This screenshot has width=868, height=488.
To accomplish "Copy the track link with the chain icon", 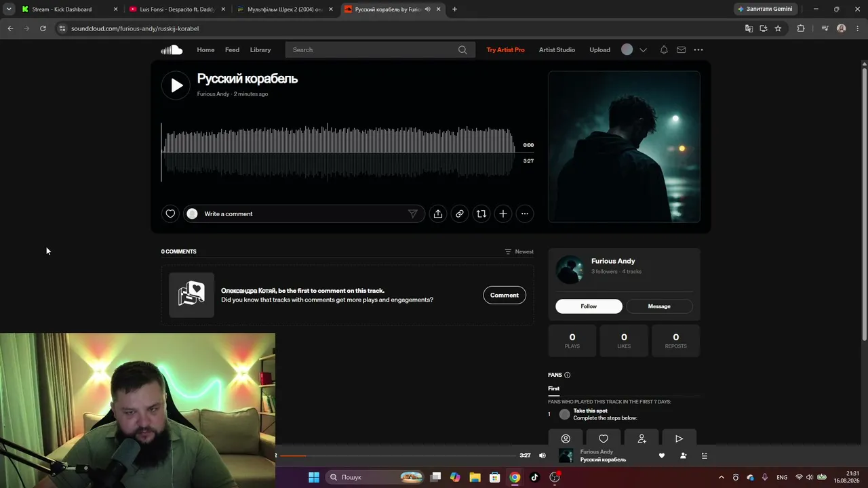I will pos(460,213).
